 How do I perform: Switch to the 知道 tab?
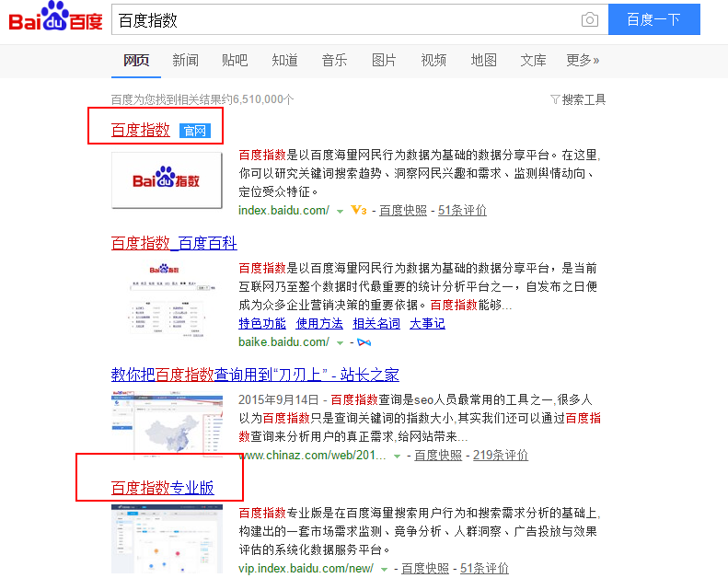[284, 61]
